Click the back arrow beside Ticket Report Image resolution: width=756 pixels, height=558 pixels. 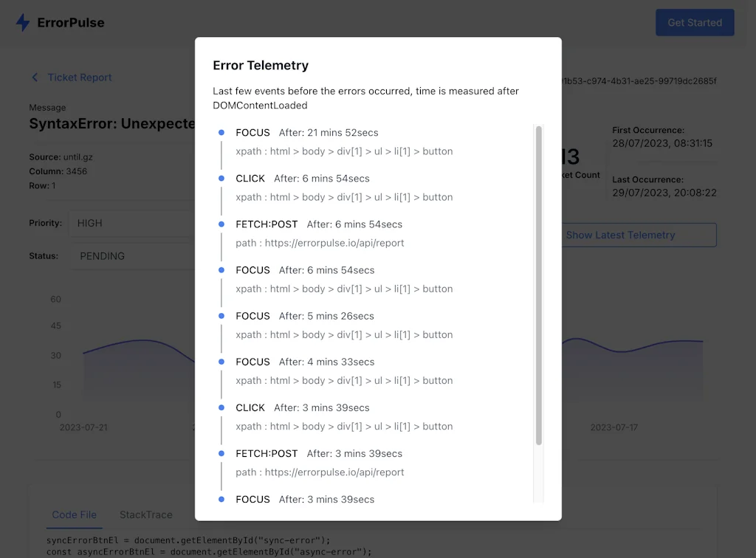point(34,77)
